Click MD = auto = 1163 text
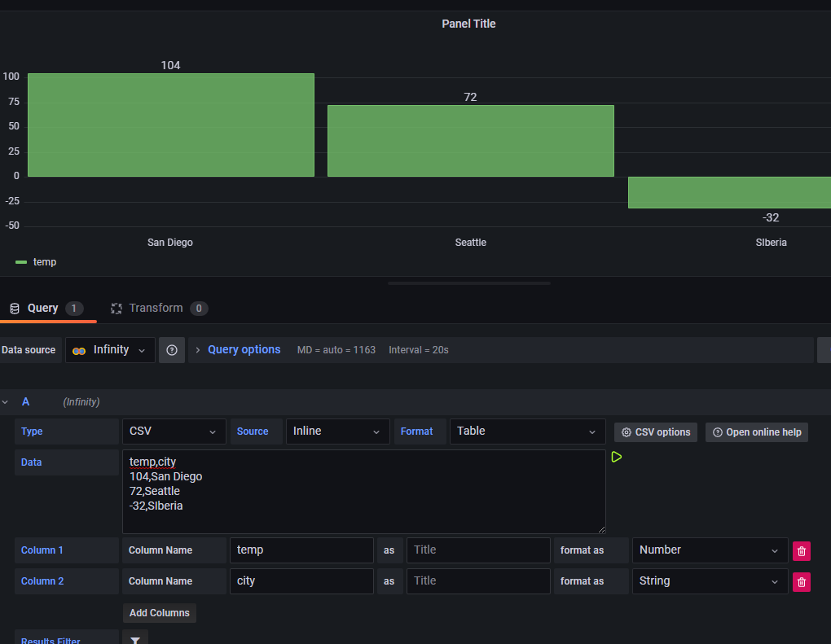831x644 pixels. click(x=336, y=350)
